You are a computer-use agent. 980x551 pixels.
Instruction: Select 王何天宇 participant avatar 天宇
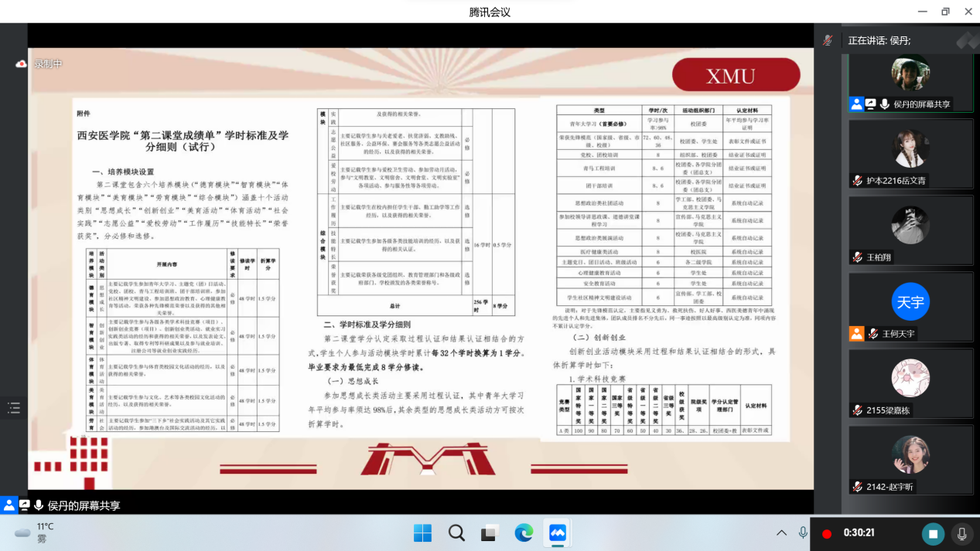[x=910, y=302]
